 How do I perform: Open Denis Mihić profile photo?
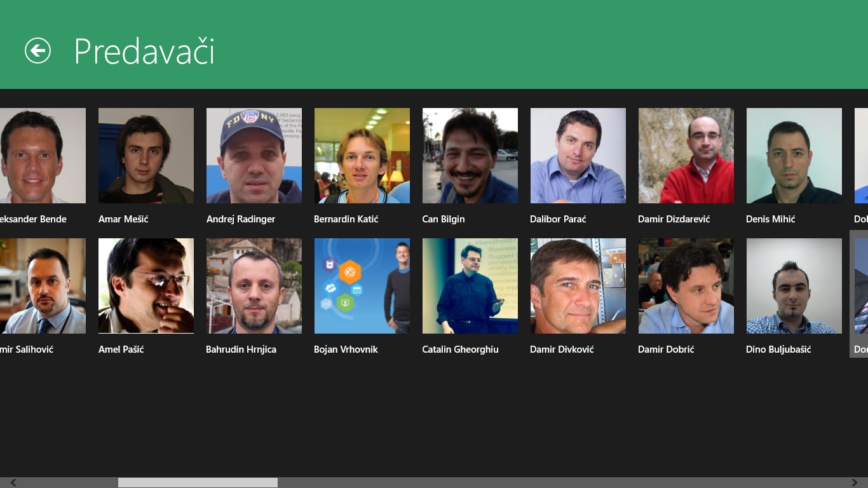point(794,156)
